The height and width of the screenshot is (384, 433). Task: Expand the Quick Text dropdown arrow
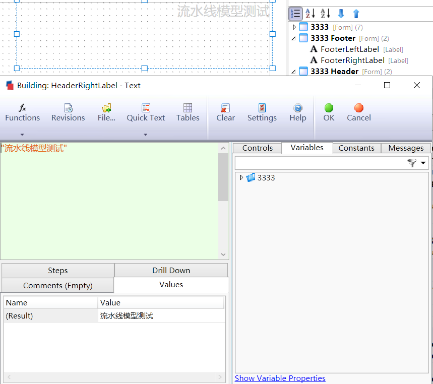click(145, 135)
